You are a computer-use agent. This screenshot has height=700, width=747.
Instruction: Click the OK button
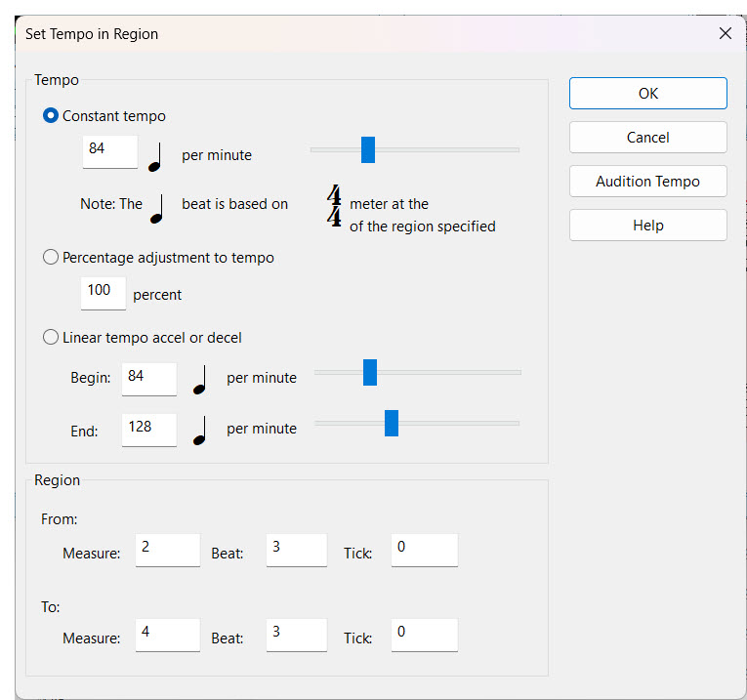pos(647,94)
